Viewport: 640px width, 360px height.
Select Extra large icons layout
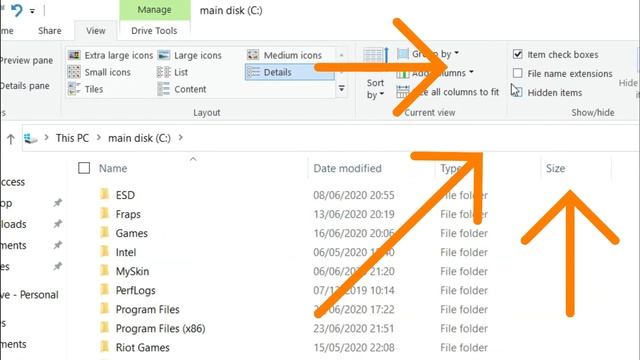[x=110, y=55]
